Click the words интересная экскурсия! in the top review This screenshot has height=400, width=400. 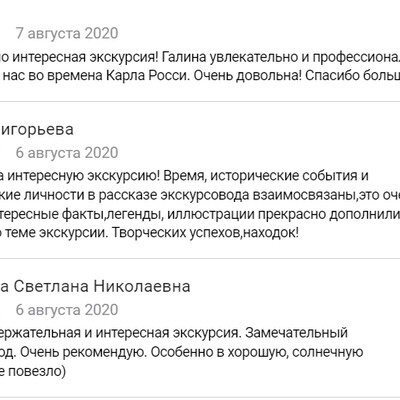86,57
